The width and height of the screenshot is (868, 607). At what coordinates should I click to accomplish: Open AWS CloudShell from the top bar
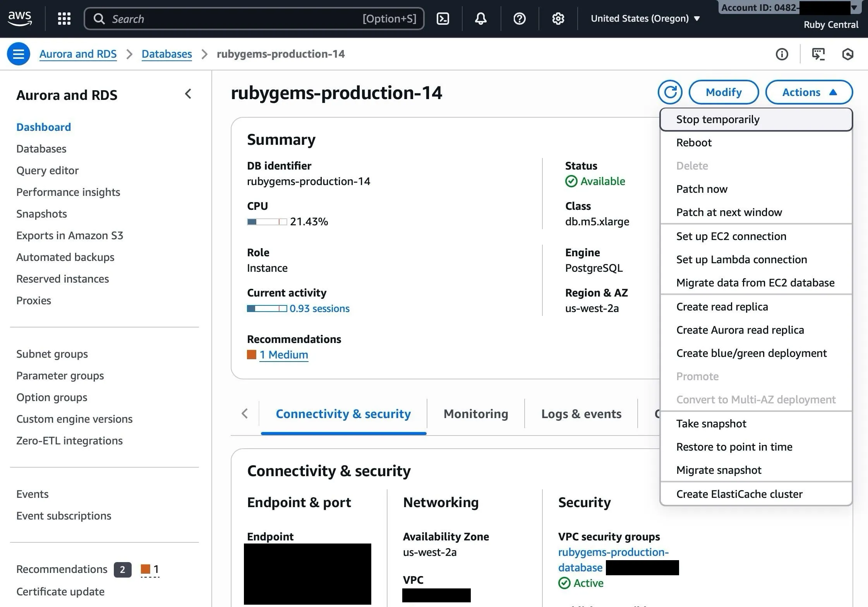pyautogui.click(x=443, y=18)
